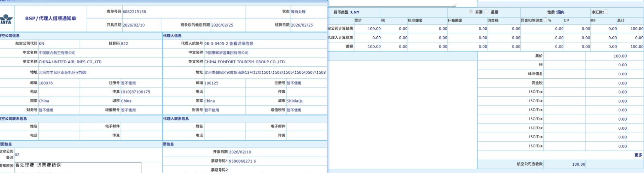Click the airline fax number (010)87106175
The height and width of the screenshot is (173, 644).
point(136,92)
